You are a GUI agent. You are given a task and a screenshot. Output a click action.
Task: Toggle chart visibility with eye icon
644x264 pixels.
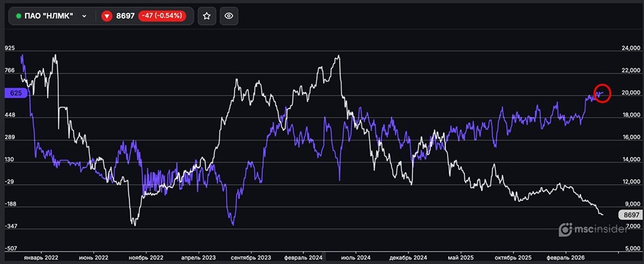coord(229,16)
